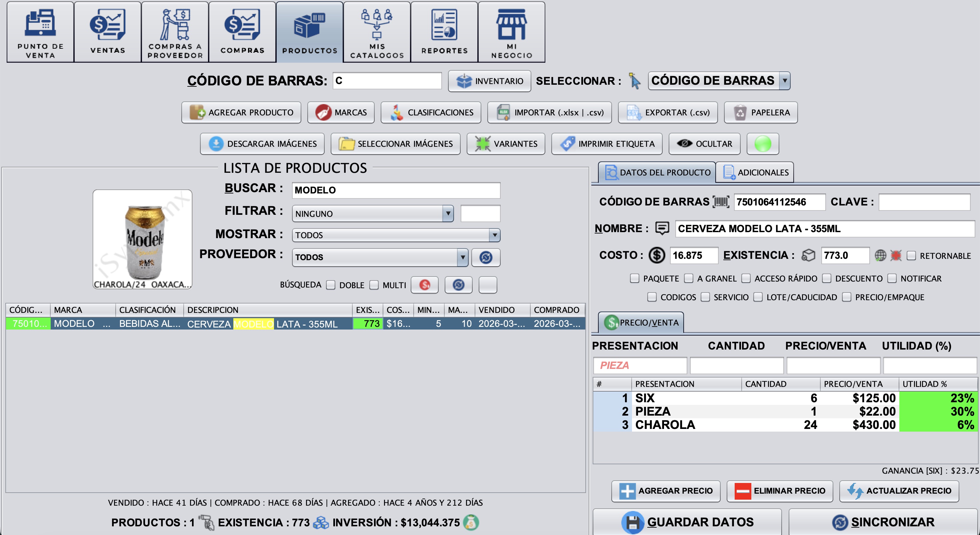Enable the Paquete checkbox

(x=634, y=279)
